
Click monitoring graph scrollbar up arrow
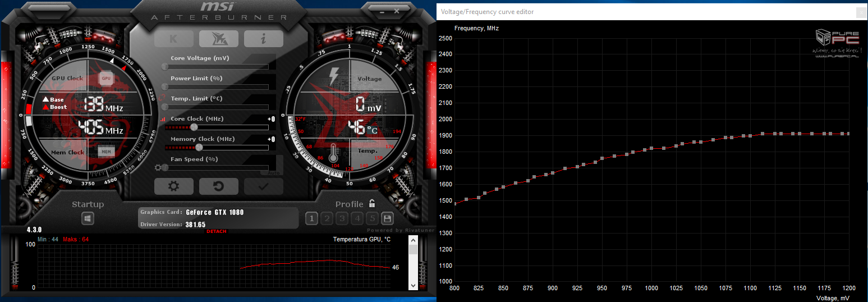point(413,240)
